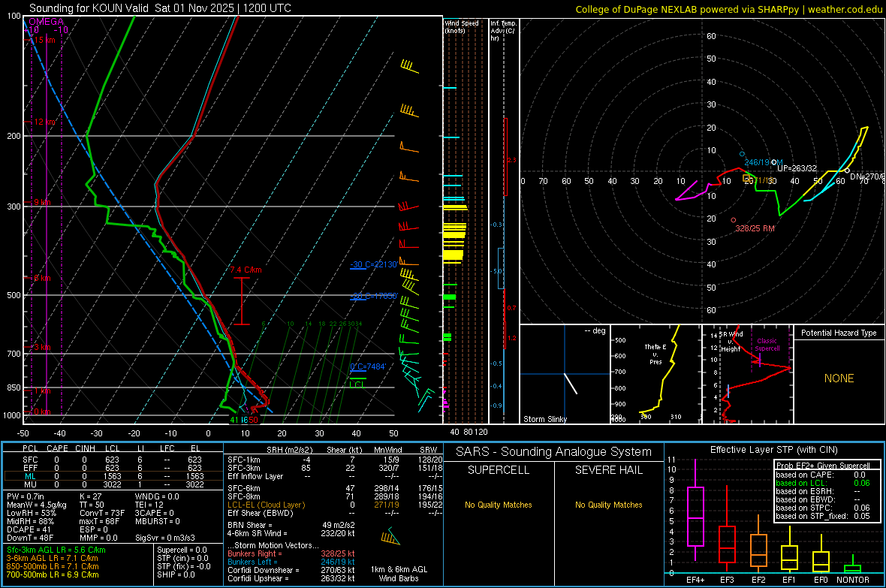
Task: Click the sounding title 'Sounding for KOUN Valid'
Action: pyautogui.click(x=89, y=8)
